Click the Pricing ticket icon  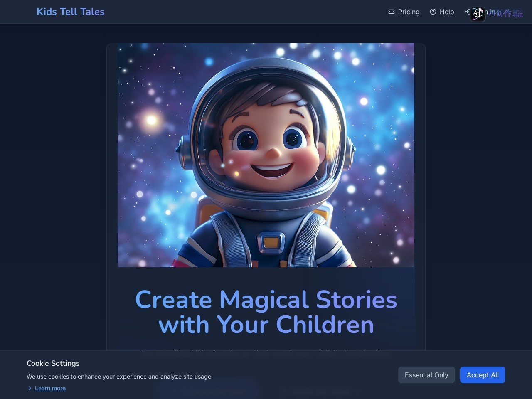click(392, 12)
